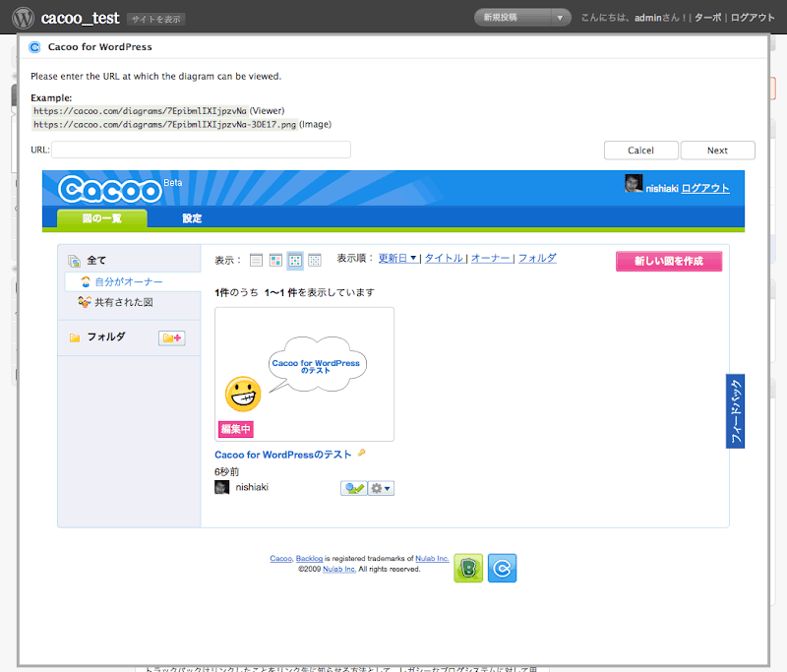Open the diagram gear settings dropdown
787x672 pixels.
point(381,488)
